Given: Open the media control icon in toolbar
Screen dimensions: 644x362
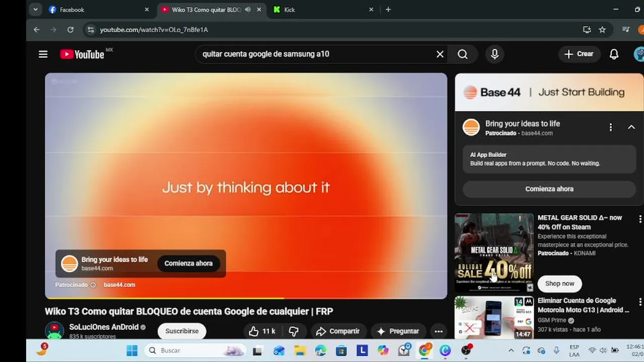Looking at the screenshot, I should click(x=626, y=30).
